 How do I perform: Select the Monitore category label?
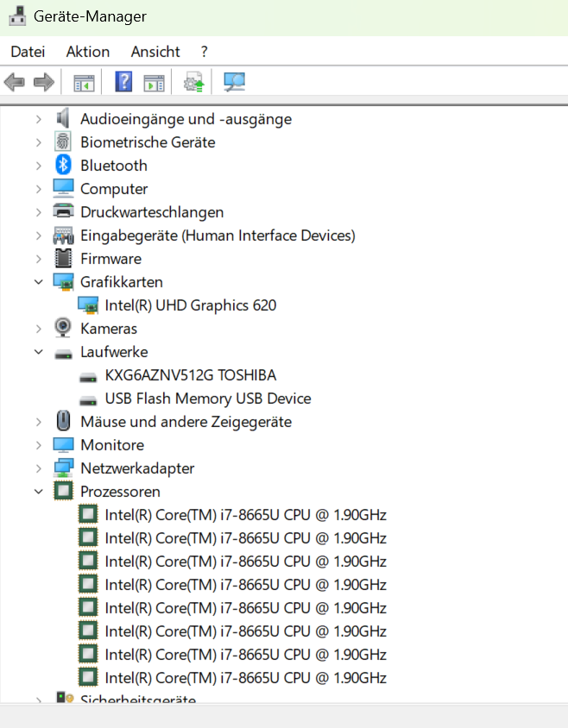click(112, 445)
